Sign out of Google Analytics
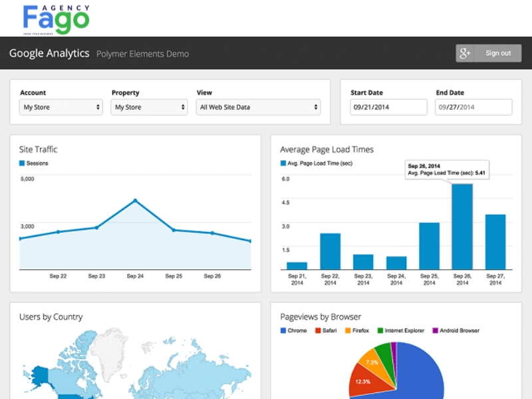Screen dimensions: 532x399 [x=497, y=53]
